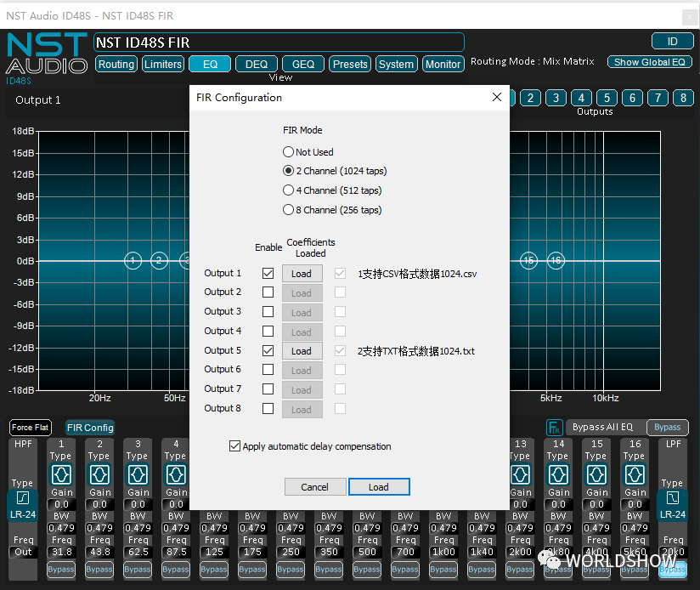The height and width of the screenshot is (590, 700).
Task: Edit band 2 BW value 0.479
Action: pyautogui.click(x=99, y=528)
